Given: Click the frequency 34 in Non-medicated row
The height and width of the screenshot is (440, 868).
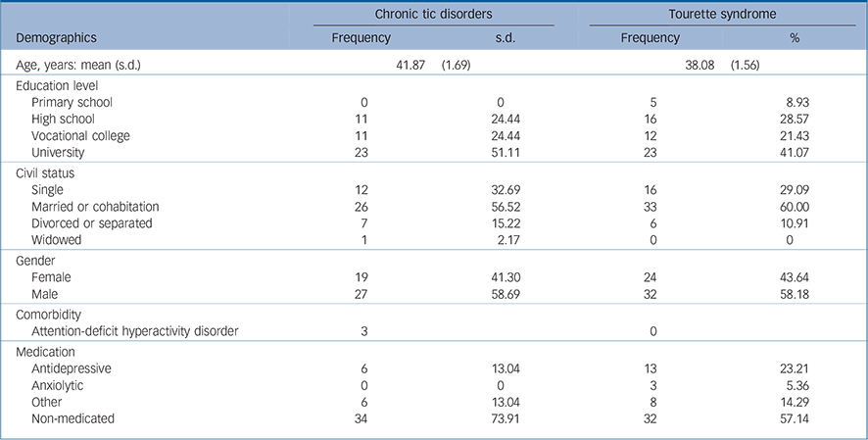Looking at the screenshot, I should [361, 418].
